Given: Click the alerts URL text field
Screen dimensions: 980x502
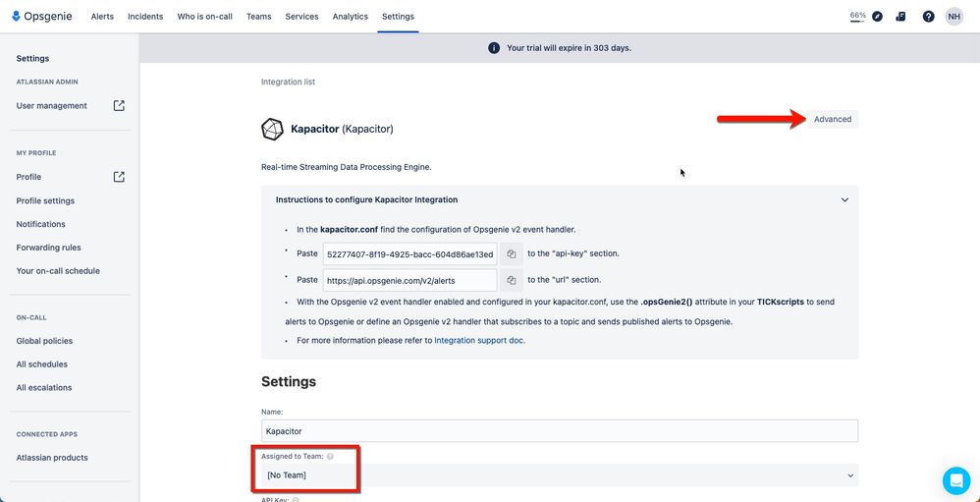Looking at the screenshot, I should point(410,280).
